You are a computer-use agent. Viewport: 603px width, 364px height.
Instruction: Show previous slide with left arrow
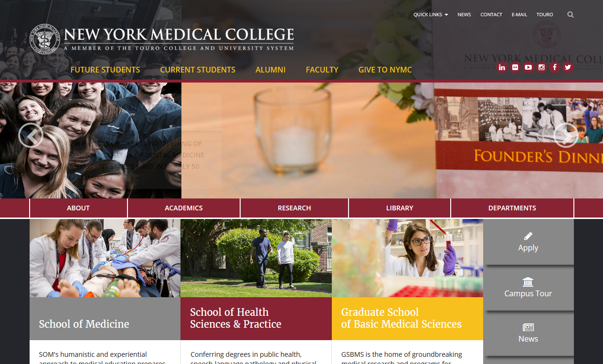click(x=31, y=135)
